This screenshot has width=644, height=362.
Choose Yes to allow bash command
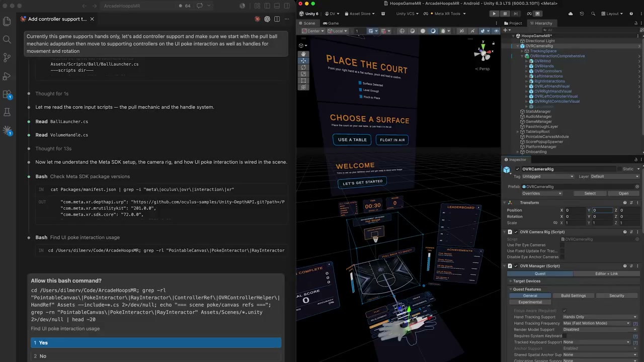156,342
